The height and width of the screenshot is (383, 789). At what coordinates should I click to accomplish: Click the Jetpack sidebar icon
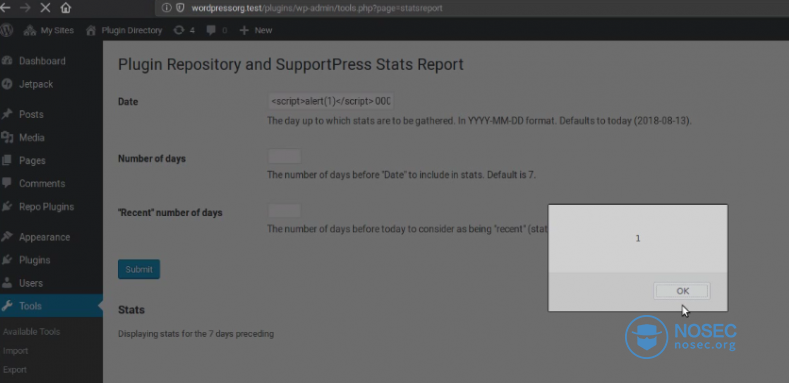click(x=7, y=84)
